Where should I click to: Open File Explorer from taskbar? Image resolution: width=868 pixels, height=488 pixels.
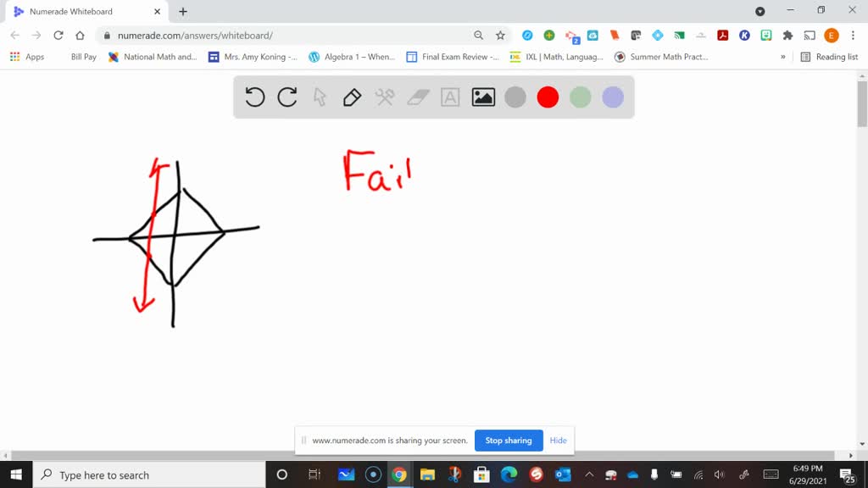tap(427, 474)
